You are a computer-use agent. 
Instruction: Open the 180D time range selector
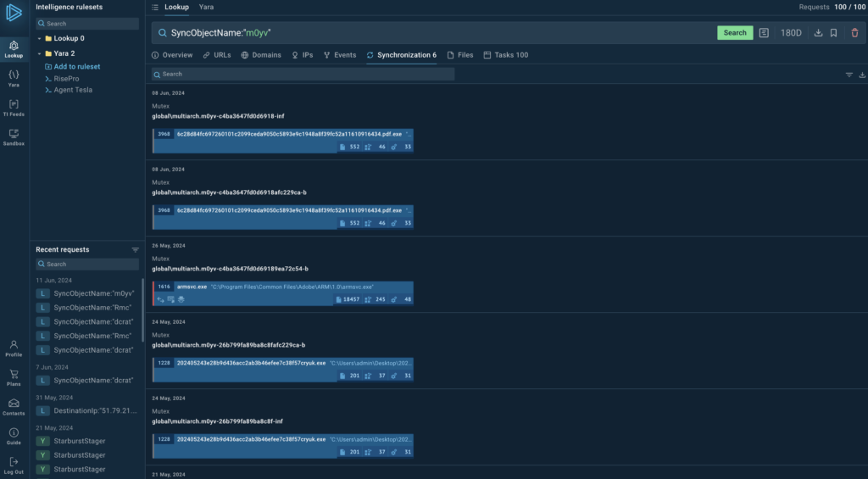[790, 33]
